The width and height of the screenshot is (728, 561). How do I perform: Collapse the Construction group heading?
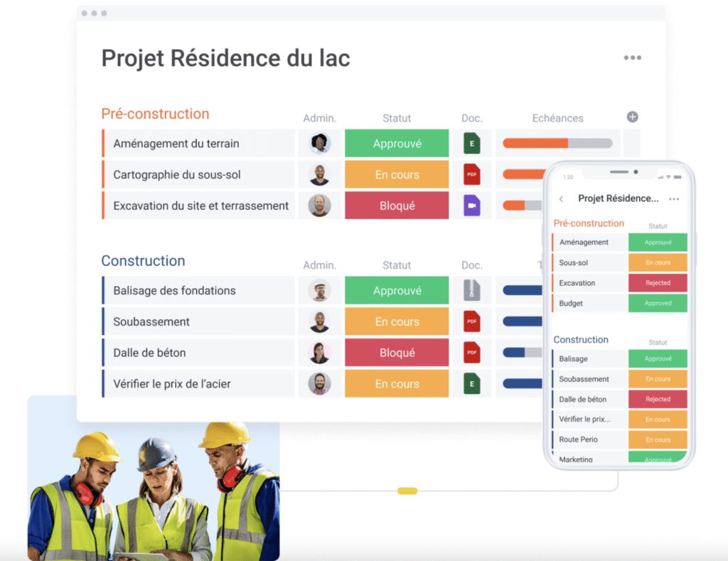pyautogui.click(x=143, y=261)
